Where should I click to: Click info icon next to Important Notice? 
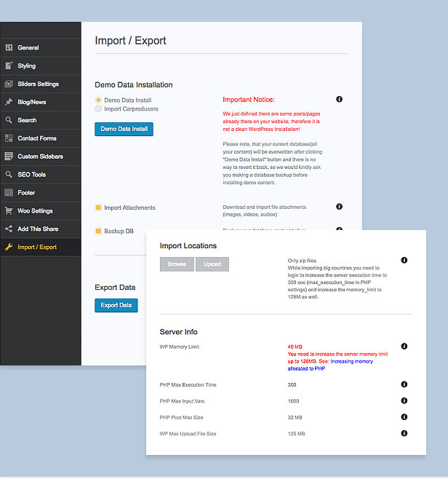[339, 99]
